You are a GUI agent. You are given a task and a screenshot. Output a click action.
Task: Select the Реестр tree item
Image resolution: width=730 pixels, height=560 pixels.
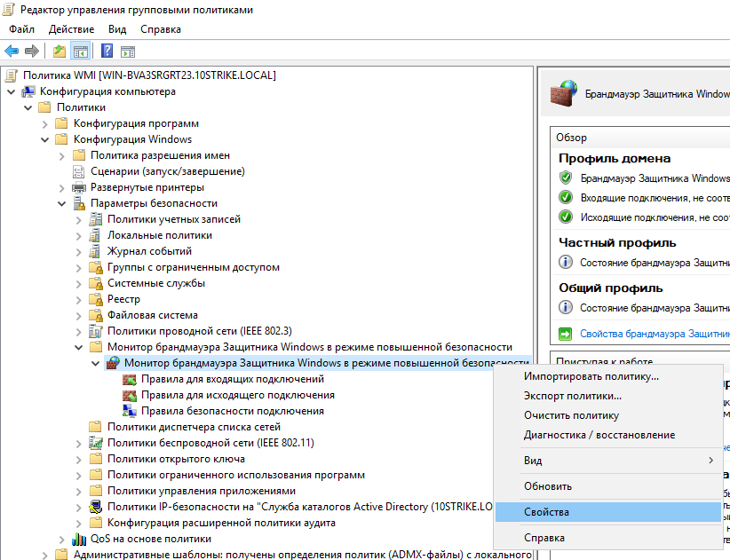coord(123,300)
